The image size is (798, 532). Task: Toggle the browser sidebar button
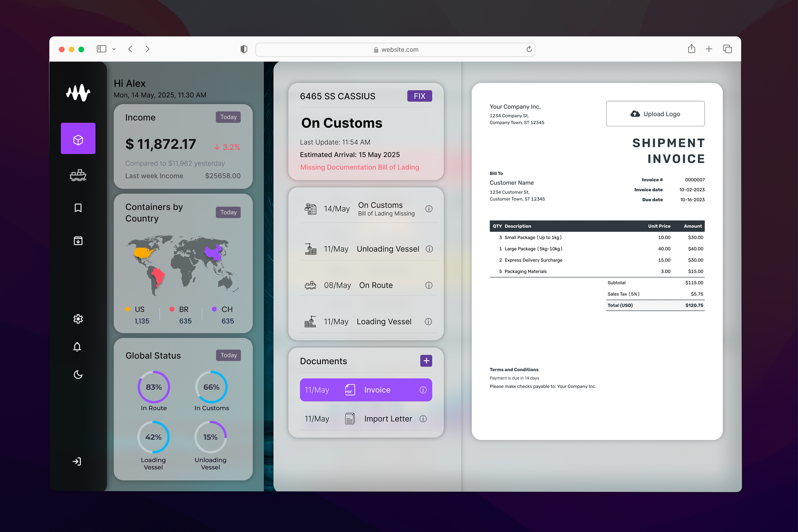coord(101,49)
